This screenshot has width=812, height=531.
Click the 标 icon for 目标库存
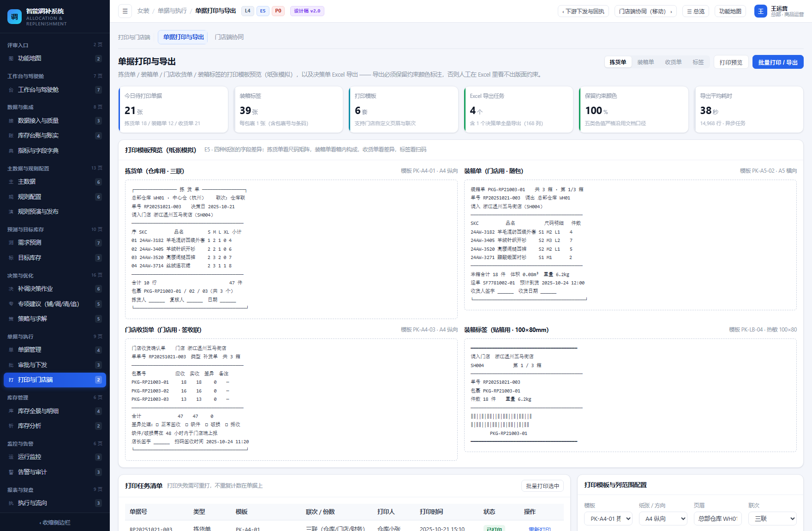[11, 258]
